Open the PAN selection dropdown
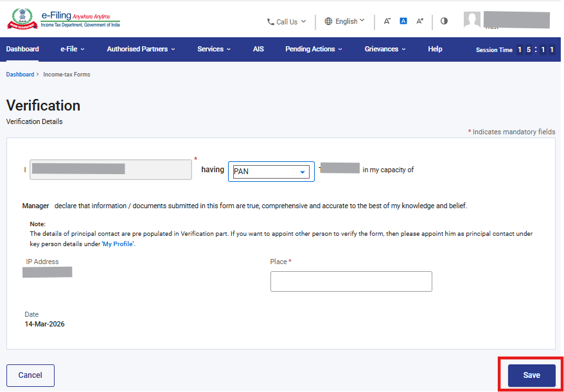The width and height of the screenshot is (564, 392). click(271, 172)
